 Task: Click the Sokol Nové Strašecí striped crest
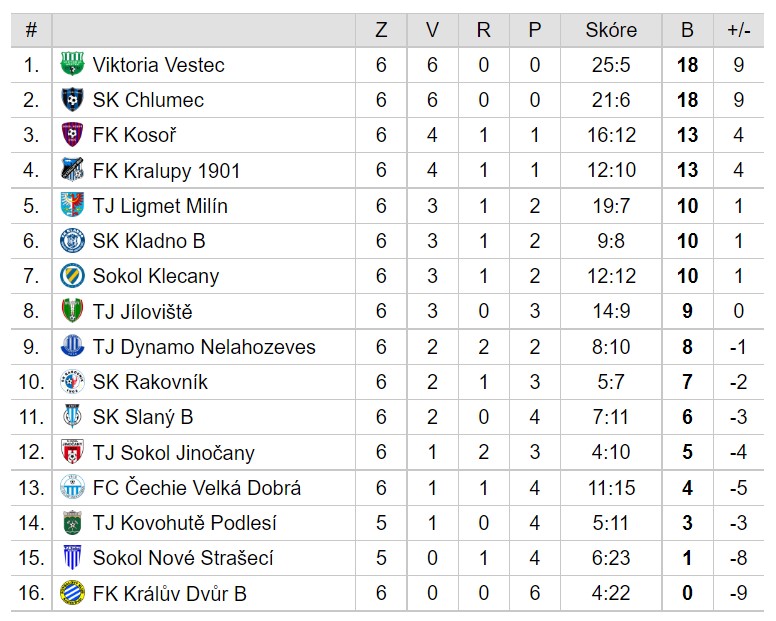click(72, 558)
